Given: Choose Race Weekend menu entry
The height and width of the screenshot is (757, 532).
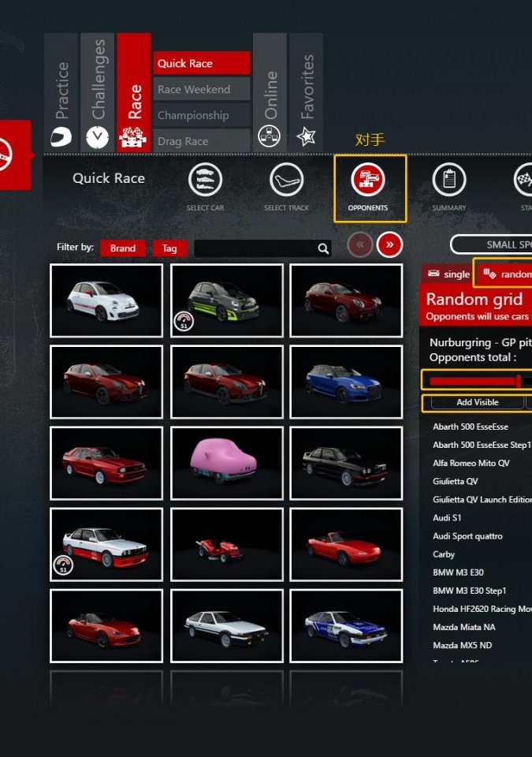Looking at the screenshot, I should (202, 89).
